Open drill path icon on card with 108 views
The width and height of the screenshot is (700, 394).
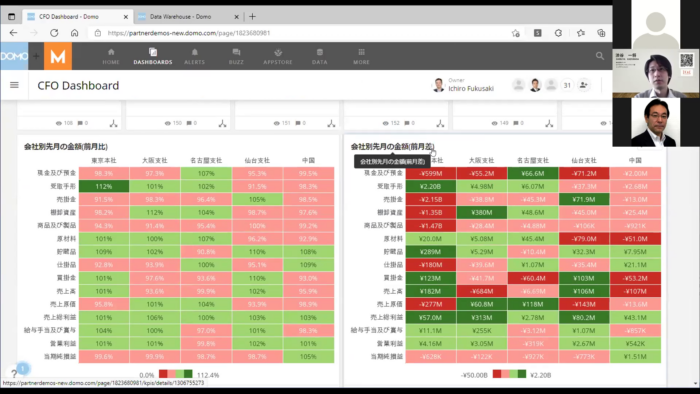click(x=113, y=123)
